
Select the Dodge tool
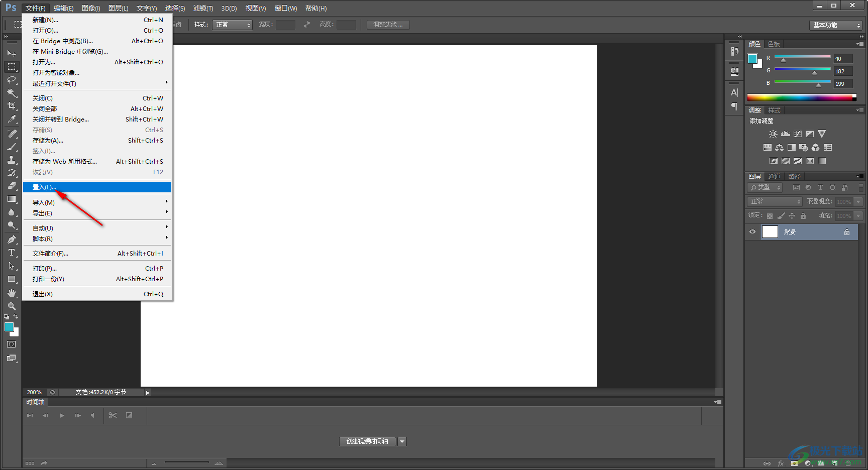tap(12, 225)
